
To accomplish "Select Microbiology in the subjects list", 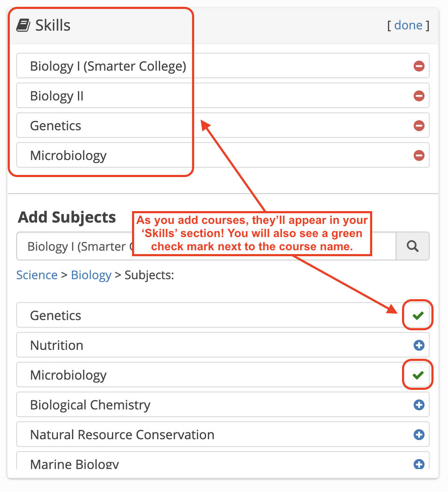I will click(x=223, y=375).
